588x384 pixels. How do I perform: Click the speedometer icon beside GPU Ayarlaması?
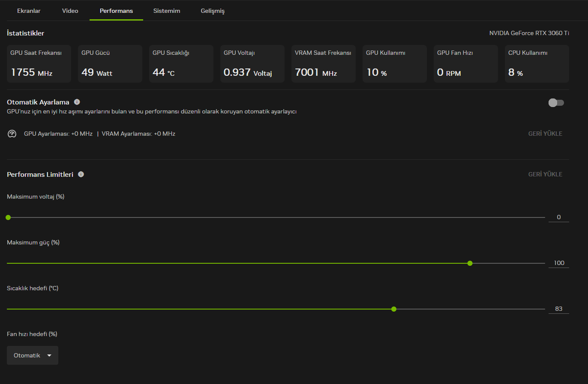pyautogui.click(x=12, y=134)
